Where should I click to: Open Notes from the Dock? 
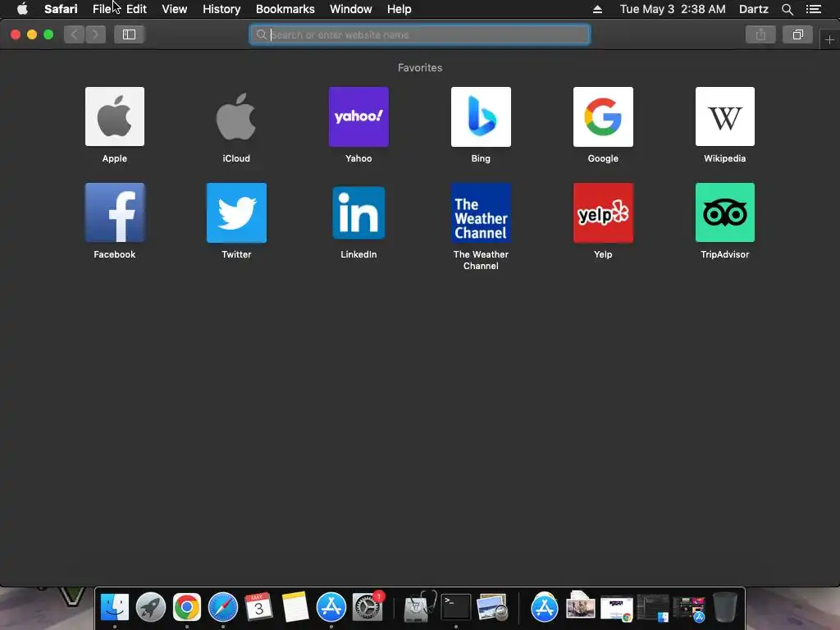click(x=295, y=608)
